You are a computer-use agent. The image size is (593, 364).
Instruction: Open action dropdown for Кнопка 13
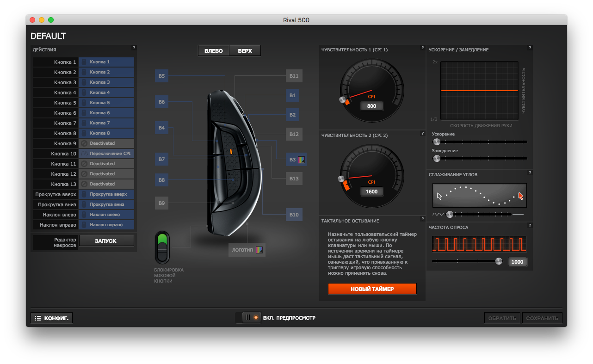(106, 184)
